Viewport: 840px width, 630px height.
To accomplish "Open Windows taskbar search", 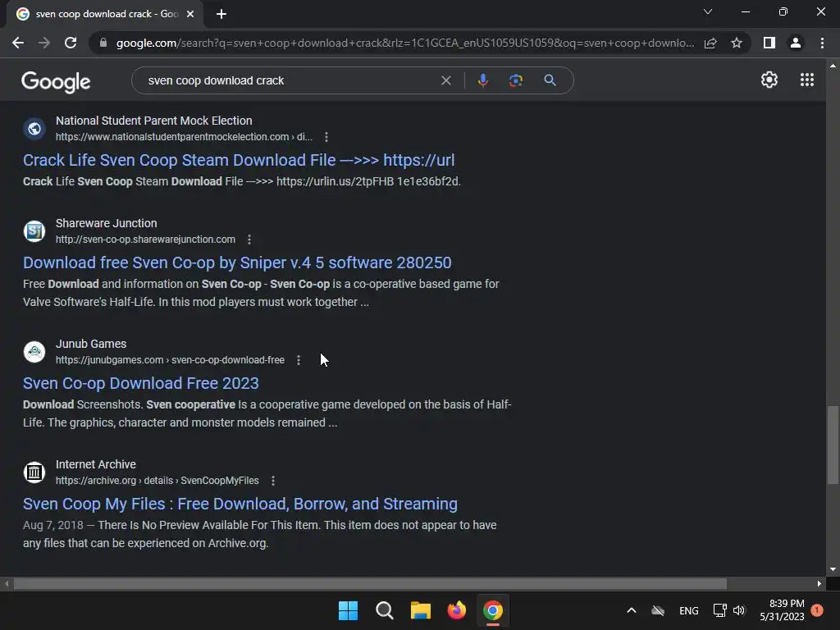I will click(x=384, y=610).
